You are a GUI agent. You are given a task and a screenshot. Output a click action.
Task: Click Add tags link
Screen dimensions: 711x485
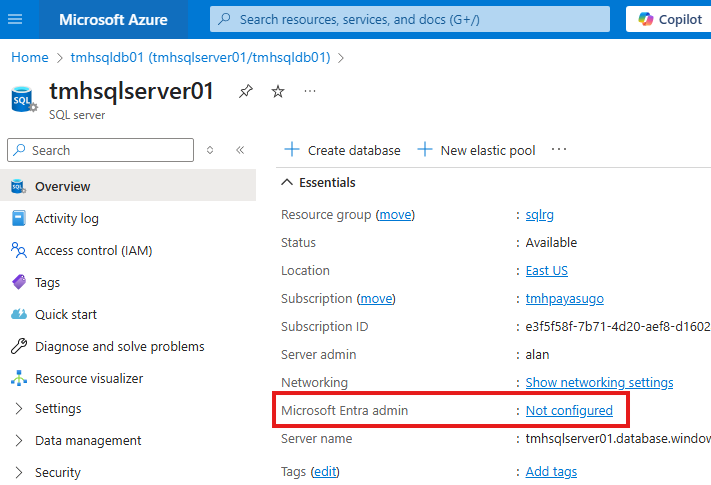point(551,472)
